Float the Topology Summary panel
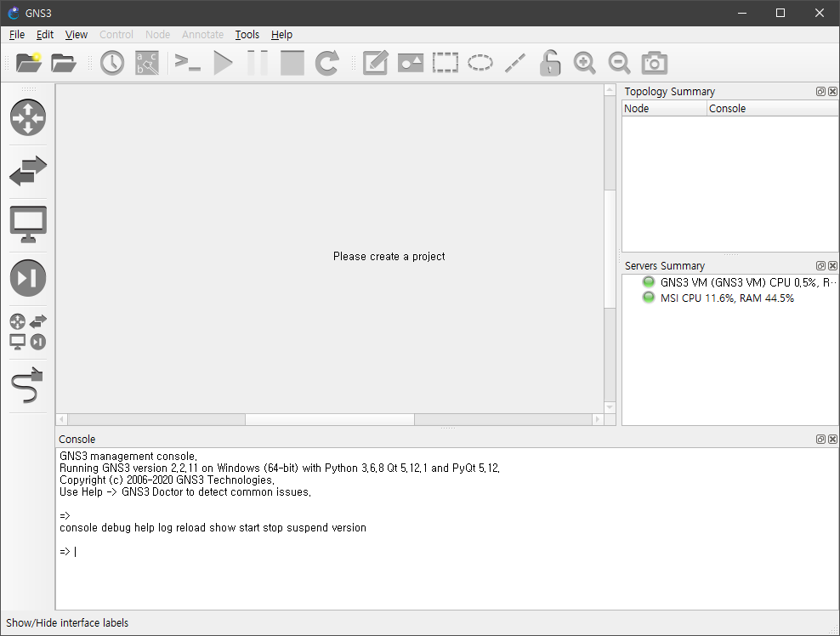Image resolution: width=840 pixels, height=636 pixels. 820,92
